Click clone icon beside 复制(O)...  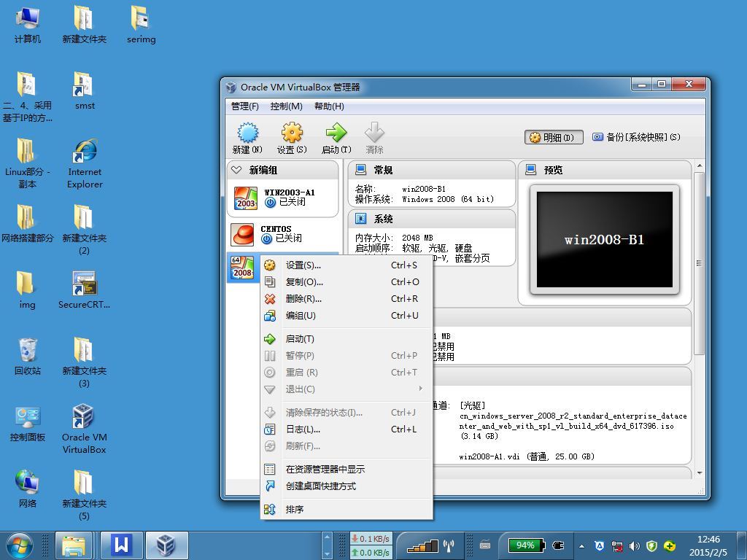click(x=270, y=282)
